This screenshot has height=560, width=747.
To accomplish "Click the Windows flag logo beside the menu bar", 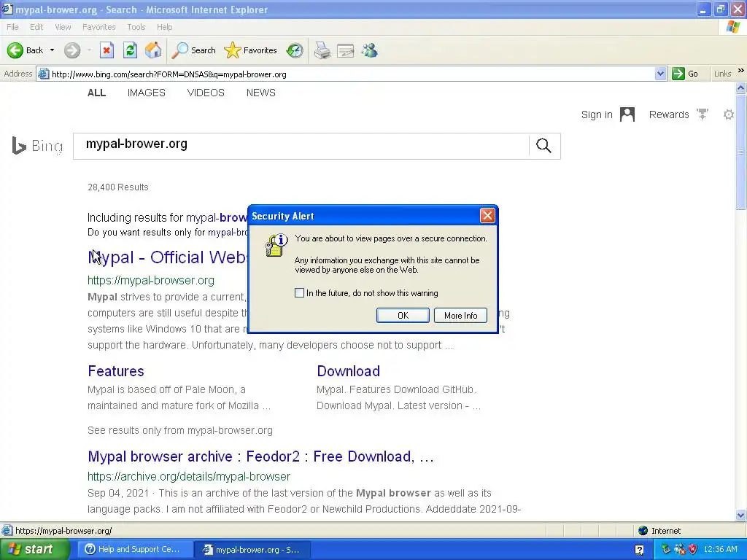I will point(733,27).
